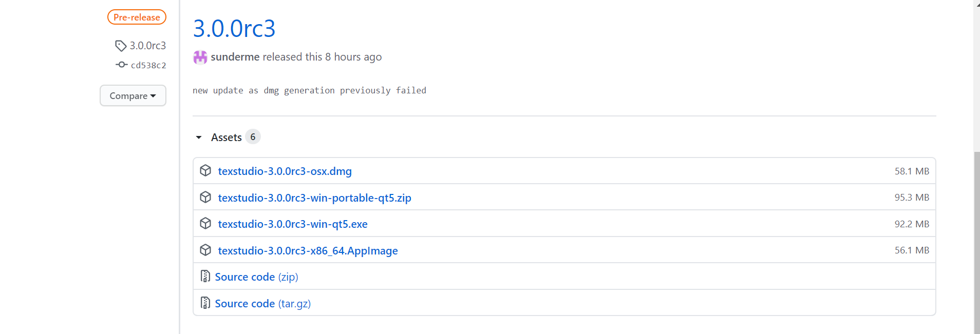980x334 pixels.
Task: Open commit cd538c2 link
Action: 148,65
